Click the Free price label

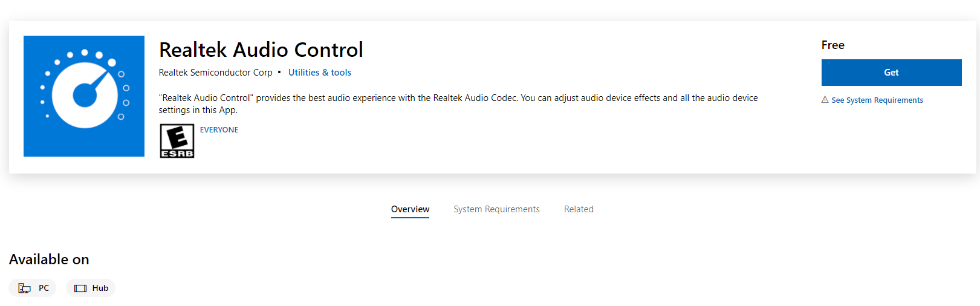point(832,45)
